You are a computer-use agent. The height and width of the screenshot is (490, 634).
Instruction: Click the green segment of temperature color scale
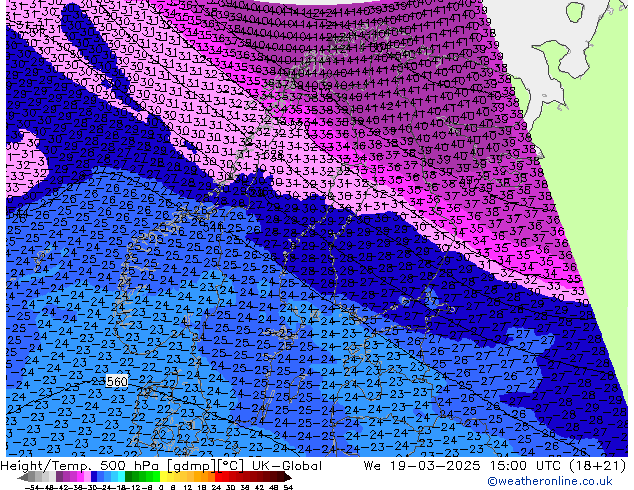(142, 478)
